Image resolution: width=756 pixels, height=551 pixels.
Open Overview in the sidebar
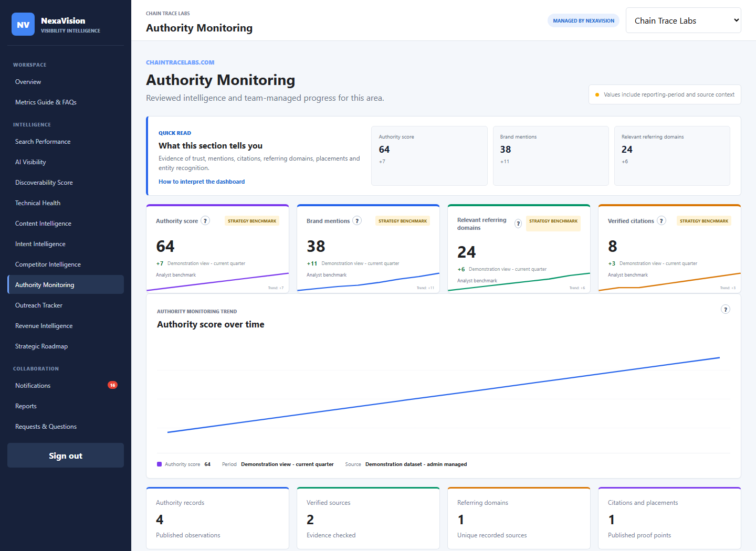coord(66,82)
